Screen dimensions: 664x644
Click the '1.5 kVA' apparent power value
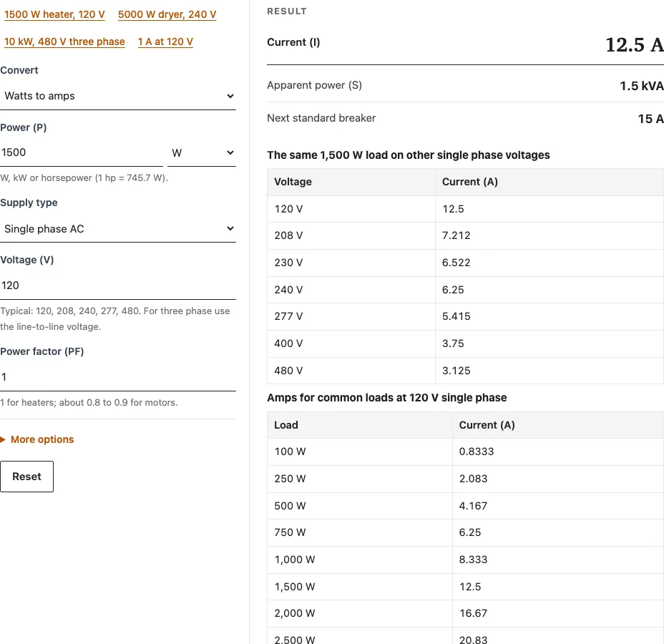click(x=642, y=86)
